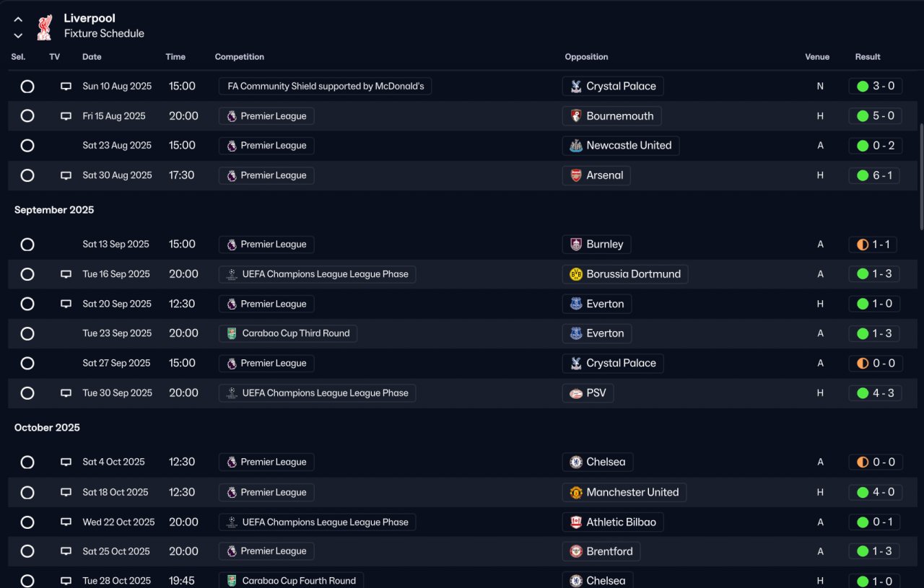Select the Sat 18 Oct Manchester United fixture radio
The image size is (924, 588).
(x=27, y=493)
